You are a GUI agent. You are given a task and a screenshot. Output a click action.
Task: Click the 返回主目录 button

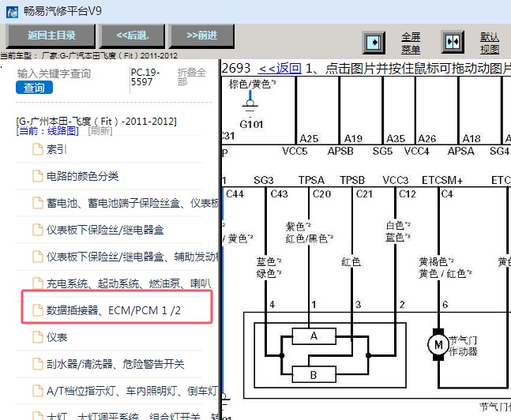tap(51, 36)
